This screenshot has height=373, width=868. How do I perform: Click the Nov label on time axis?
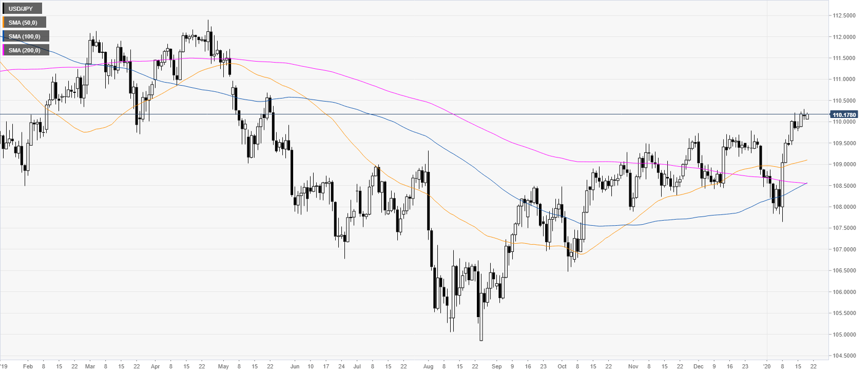click(633, 366)
